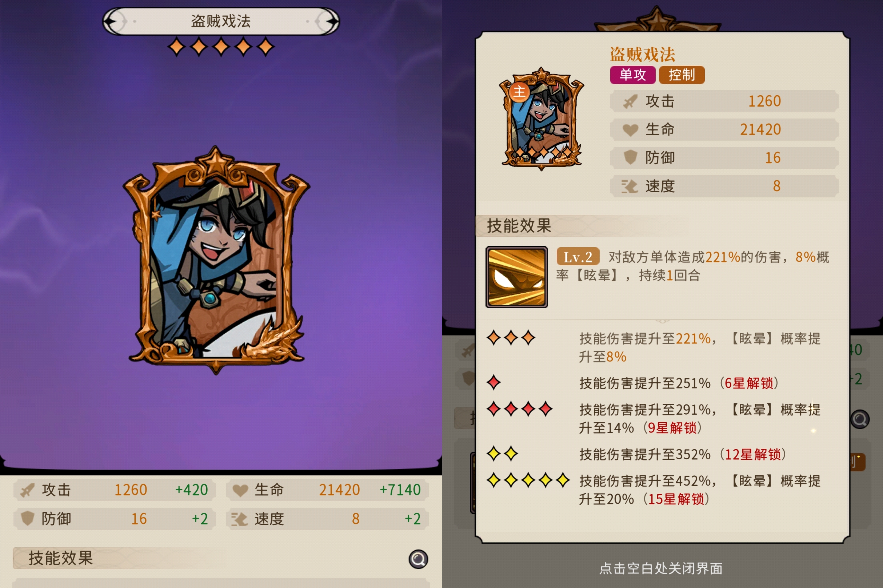Image resolution: width=883 pixels, height=588 pixels.
Task: Click the attack sword icon in popup
Action: (x=630, y=101)
